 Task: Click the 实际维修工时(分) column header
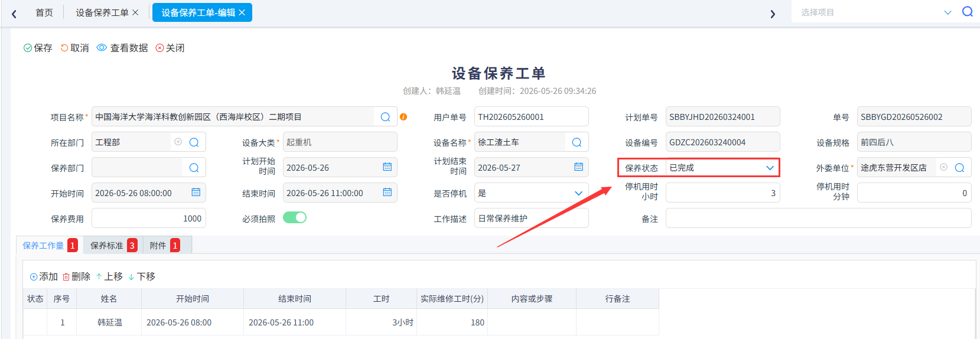452,299
